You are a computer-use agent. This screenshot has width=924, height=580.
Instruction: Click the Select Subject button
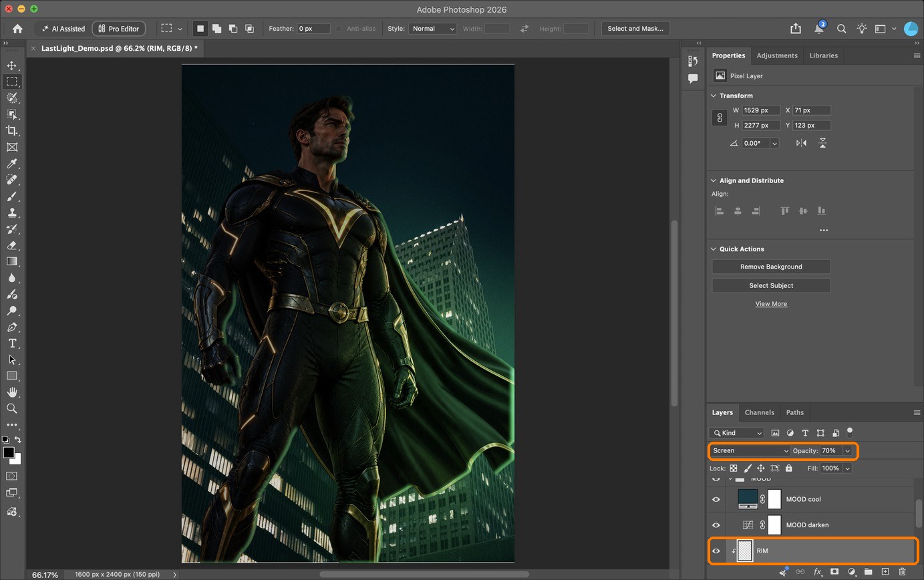pos(771,285)
